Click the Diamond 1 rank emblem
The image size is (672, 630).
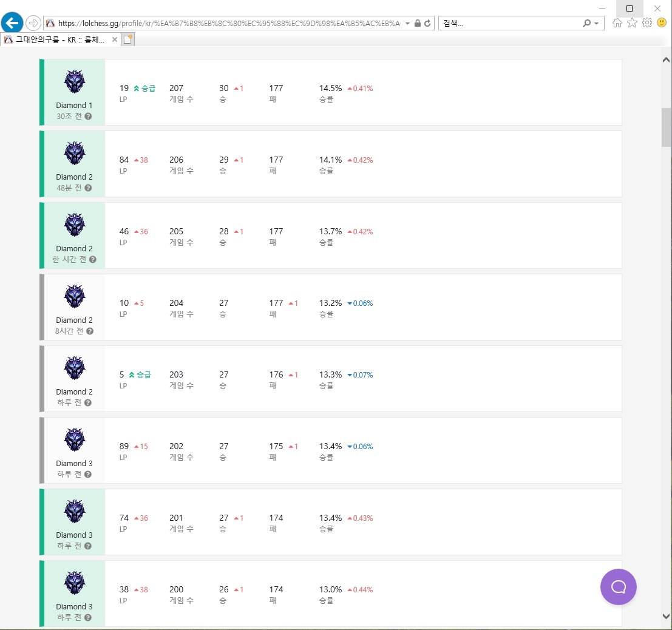tap(75, 82)
